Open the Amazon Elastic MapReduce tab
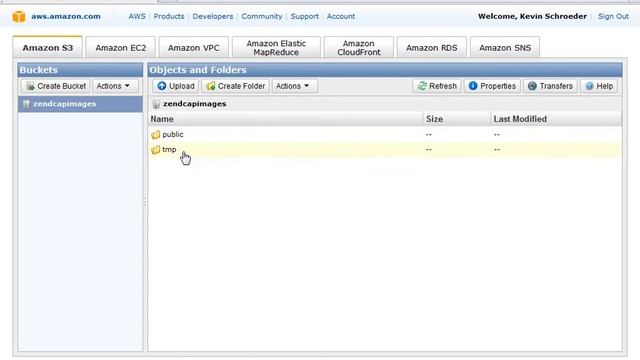The width and height of the screenshot is (640, 360). 276,47
